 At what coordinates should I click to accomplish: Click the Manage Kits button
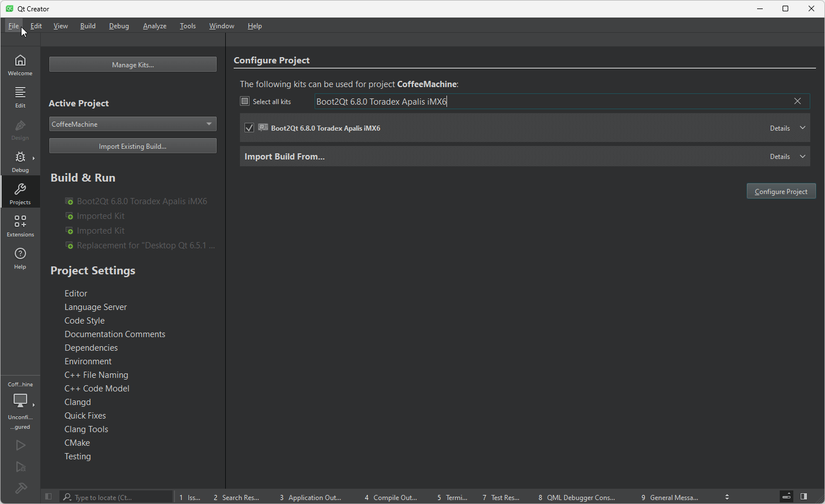click(x=132, y=64)
